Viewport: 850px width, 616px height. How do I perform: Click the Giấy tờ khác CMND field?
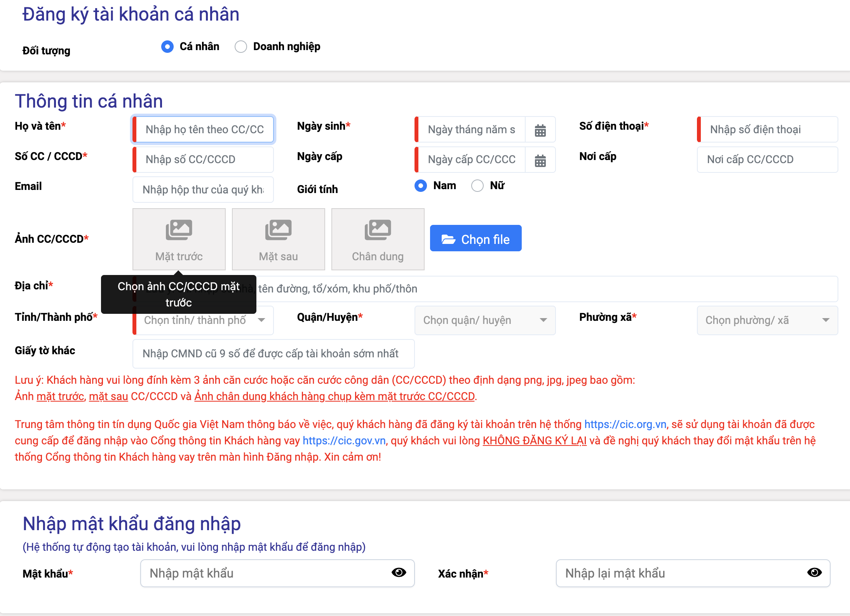tap(273, 354)
